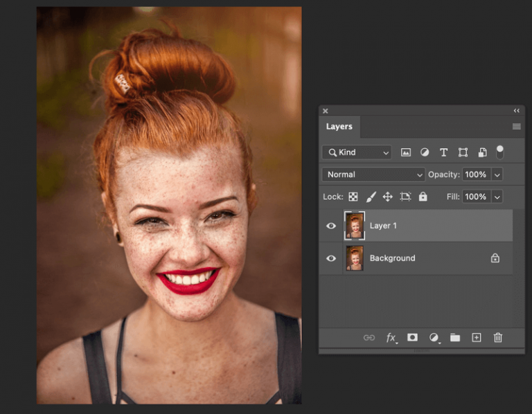Image resolution: width=532 pixels, height=414 pixels.
Task: Click the add layer style fx icon
Action: pyautogui.click(x=391, y=338)
